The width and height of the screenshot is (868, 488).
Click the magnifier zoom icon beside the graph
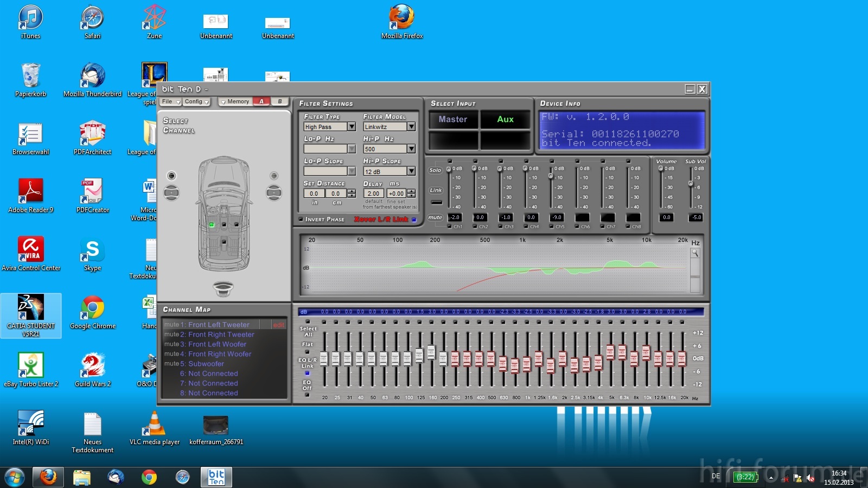(x=695, y=253)
